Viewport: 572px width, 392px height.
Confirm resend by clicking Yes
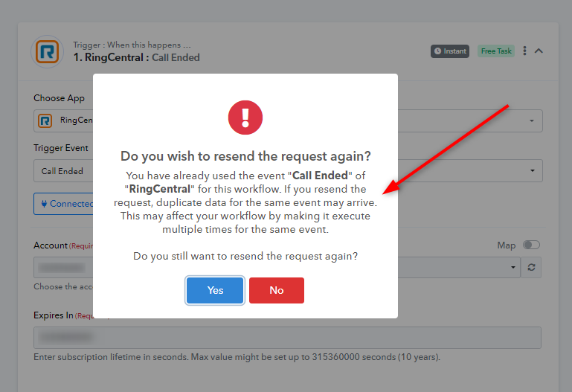point(215,290)
